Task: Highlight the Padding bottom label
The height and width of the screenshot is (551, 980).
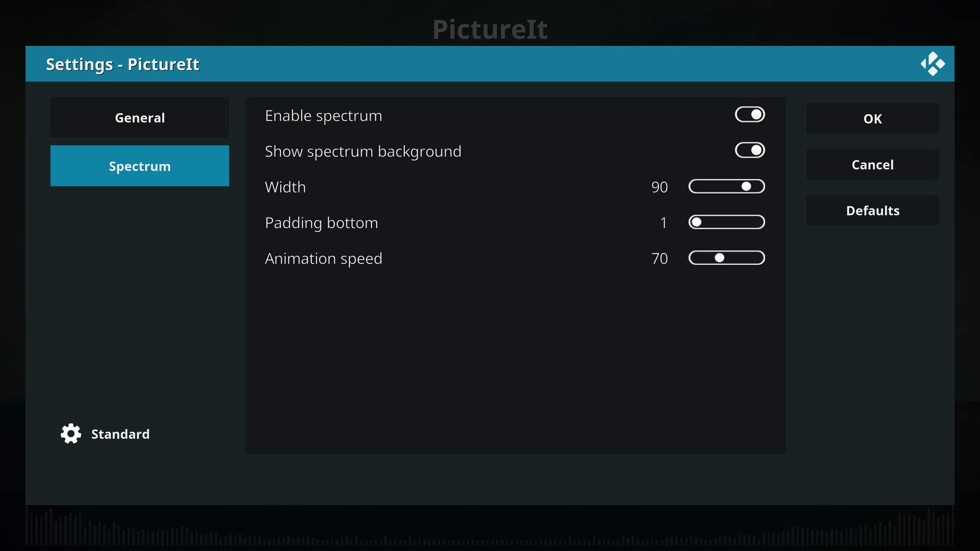Action: pyautogui.click(x=321, y=223)
